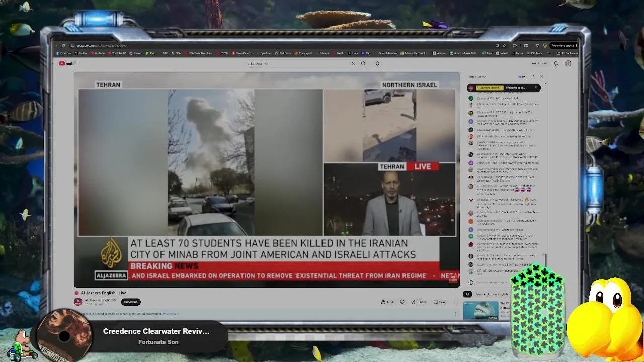The width and height of the screenshot is (644, 362).
Task: Open the browser extensions puzzle icon
Action: 515,46
